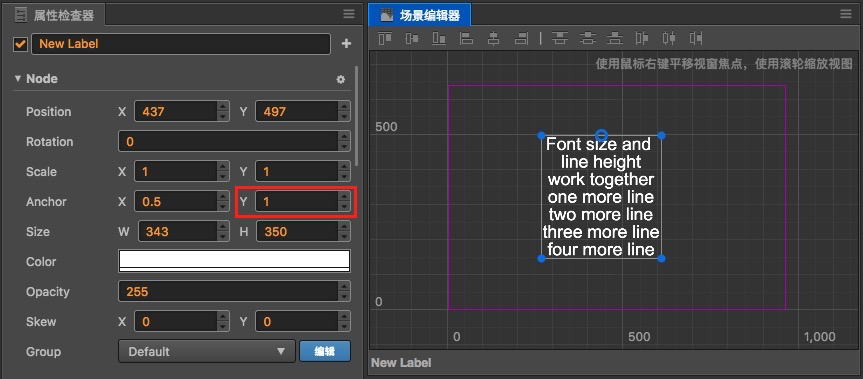863x379 pixels.
Task: Select the label text 'work together' in scene
Action: pos(601,179)
